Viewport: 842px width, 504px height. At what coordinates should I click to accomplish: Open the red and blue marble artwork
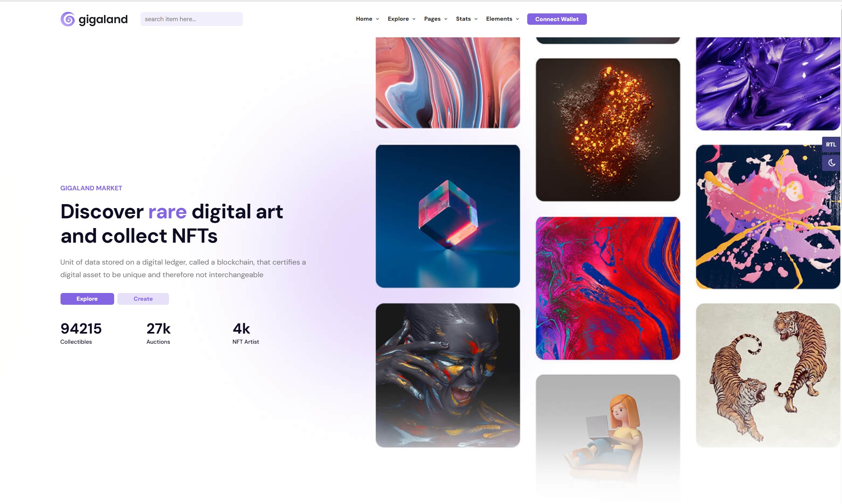(608, 288)
